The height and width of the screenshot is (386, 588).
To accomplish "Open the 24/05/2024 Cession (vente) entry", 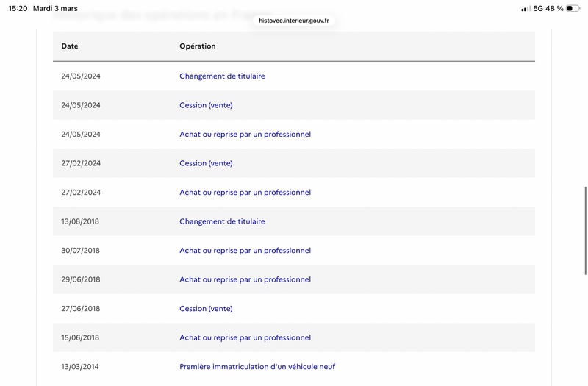I will (x=206, y=105).
